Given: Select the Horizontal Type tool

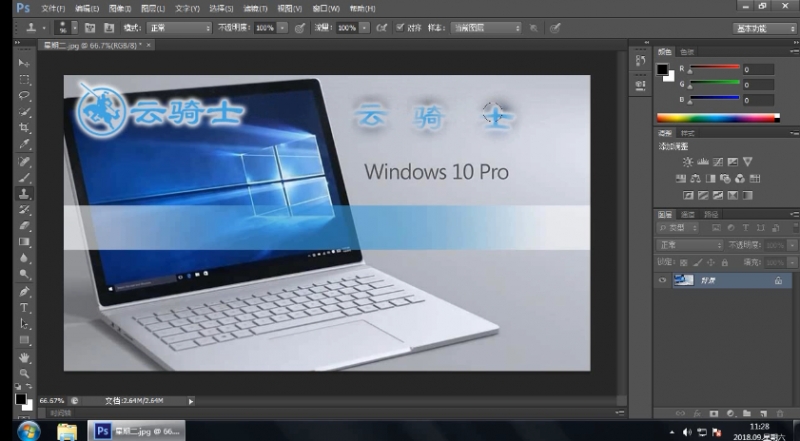Looking at the screenshot, I should 24,308.
